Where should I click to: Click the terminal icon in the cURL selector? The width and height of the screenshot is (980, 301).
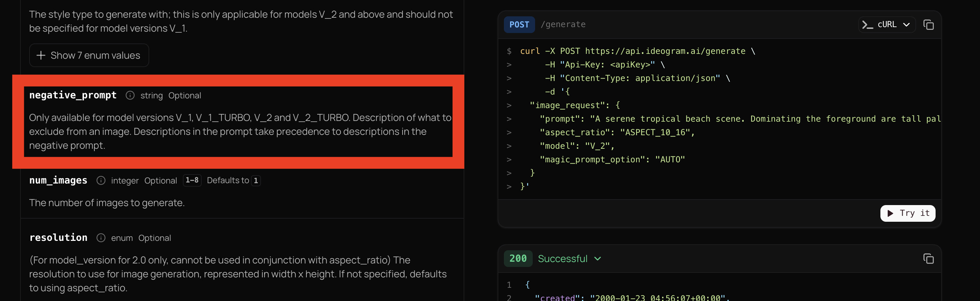868,25
